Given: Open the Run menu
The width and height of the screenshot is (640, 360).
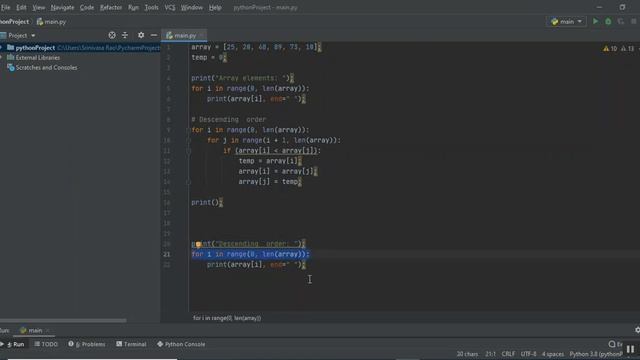Looking at the screenshot, I should tap(133, 7).
